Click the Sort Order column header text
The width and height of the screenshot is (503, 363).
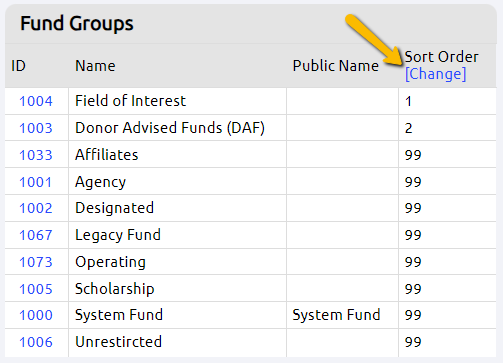click(441, 57)
